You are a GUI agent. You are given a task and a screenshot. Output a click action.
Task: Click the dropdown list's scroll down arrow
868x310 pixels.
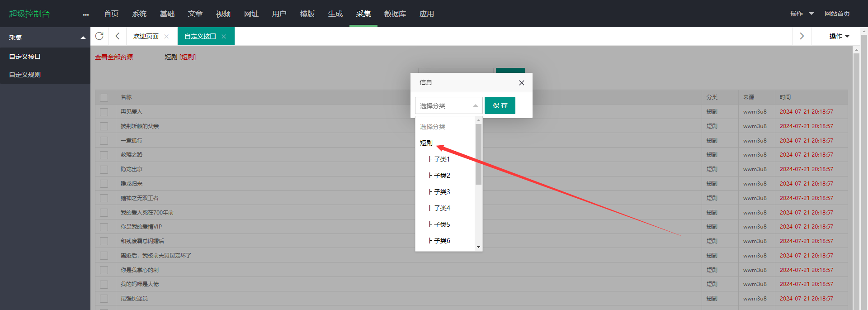[478, 247]
